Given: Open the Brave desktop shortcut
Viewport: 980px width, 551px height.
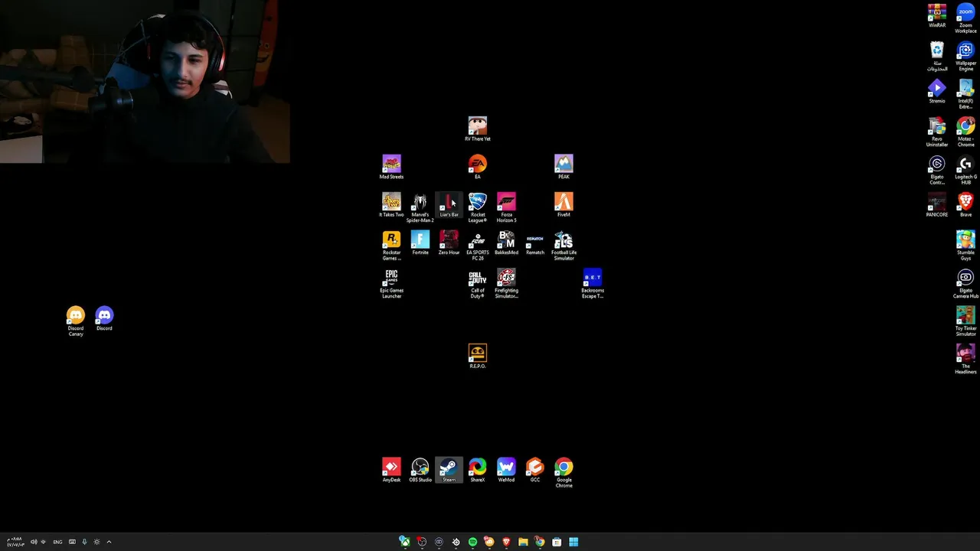Looking at the screenshot, I should tap(965, 204).
